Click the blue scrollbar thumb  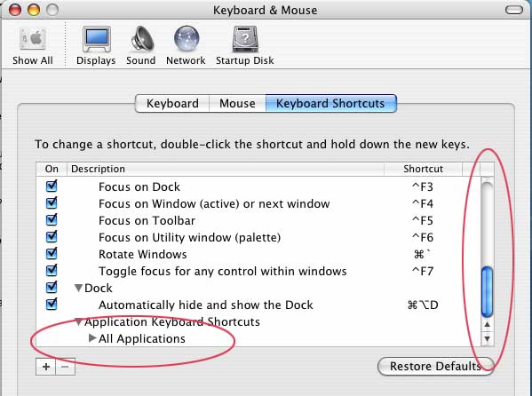[488, 292]
